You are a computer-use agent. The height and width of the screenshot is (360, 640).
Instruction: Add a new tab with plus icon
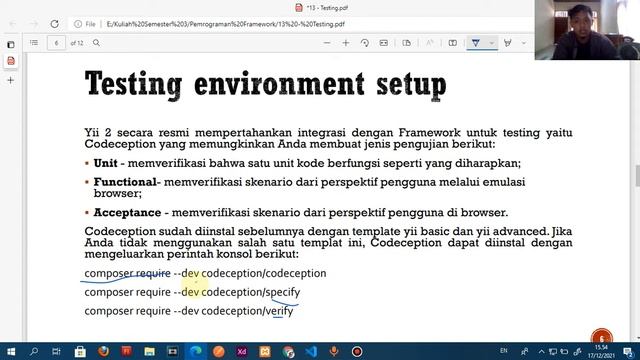[x=11, y=80]
